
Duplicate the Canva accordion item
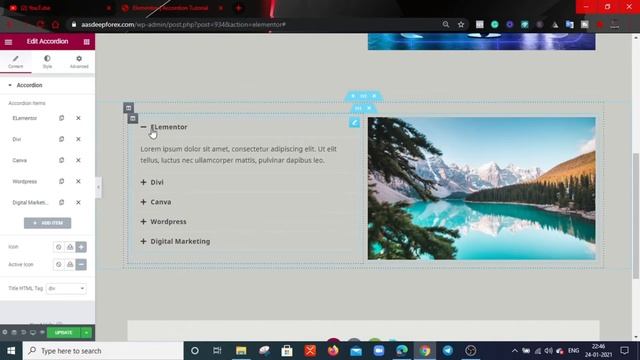point(62,160)
